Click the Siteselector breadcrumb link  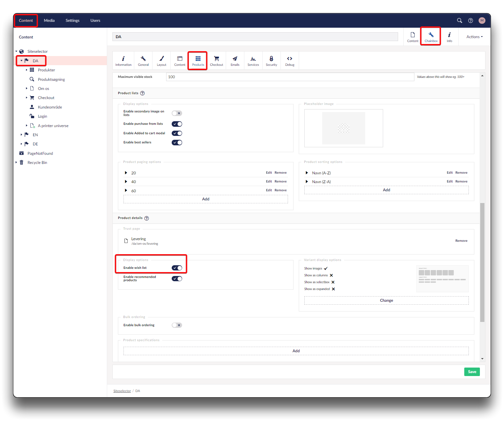pos(122,391)
